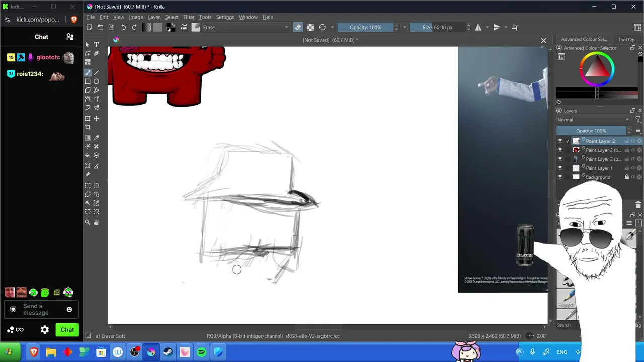The width and height of the screenshot is (644, 362).
Task: Switch to the Tool Options tab
Action: pyautogui.click(x=628, y=39)
